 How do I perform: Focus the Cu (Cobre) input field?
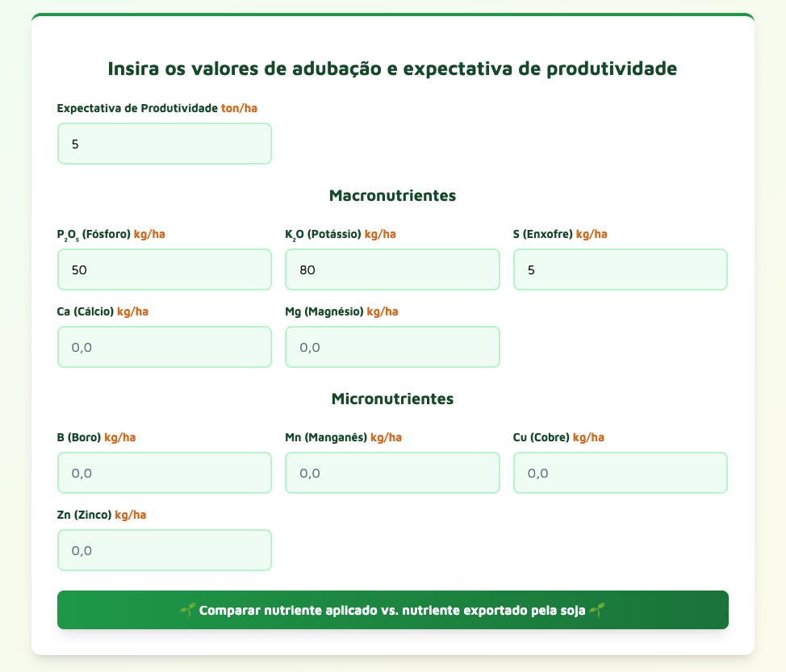621,473
